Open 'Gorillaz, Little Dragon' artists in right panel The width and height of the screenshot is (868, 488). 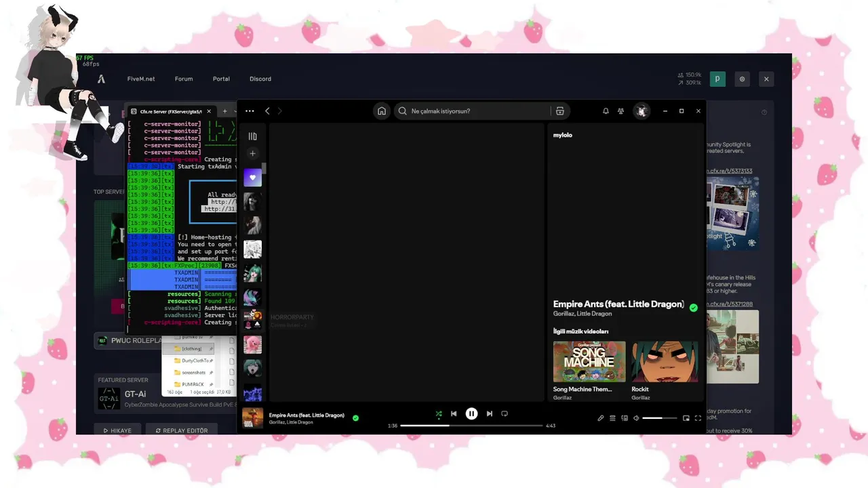[583, 314]
